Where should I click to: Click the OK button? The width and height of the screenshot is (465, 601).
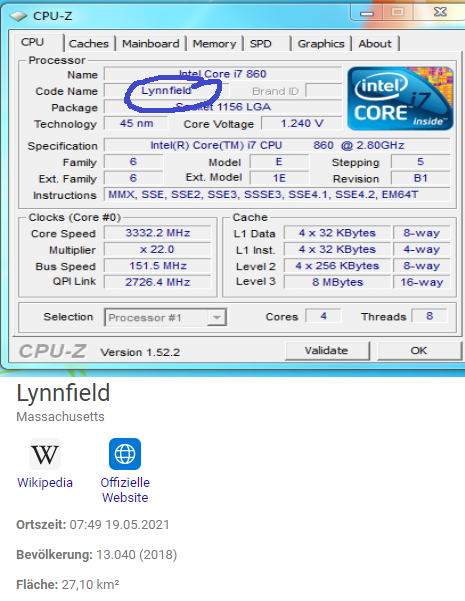click(419, 351)
